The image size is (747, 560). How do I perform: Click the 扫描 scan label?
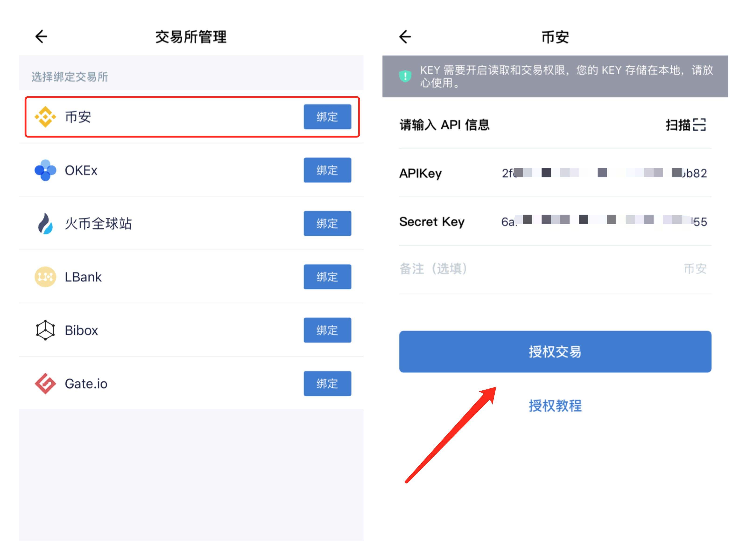678,125
